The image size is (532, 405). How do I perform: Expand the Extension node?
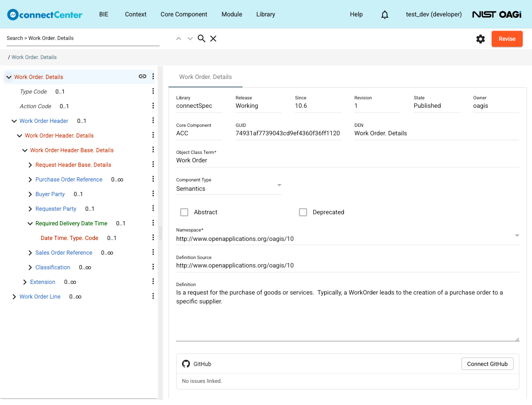coord(25,282)
